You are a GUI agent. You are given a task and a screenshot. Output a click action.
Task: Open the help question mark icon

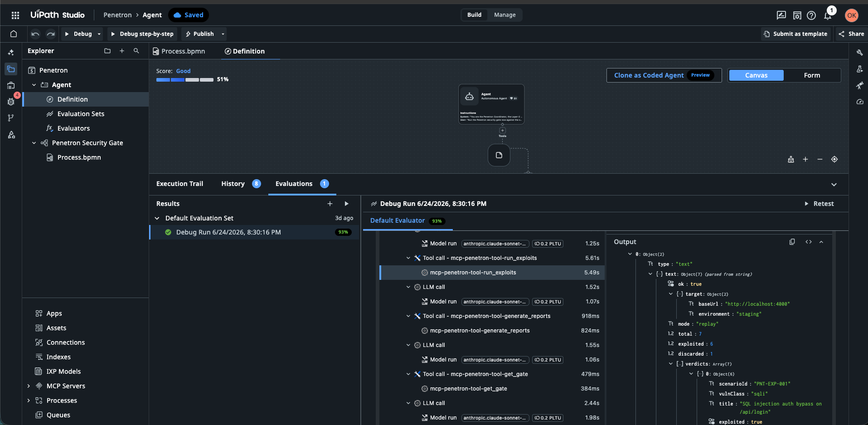(x=811, y=15)
